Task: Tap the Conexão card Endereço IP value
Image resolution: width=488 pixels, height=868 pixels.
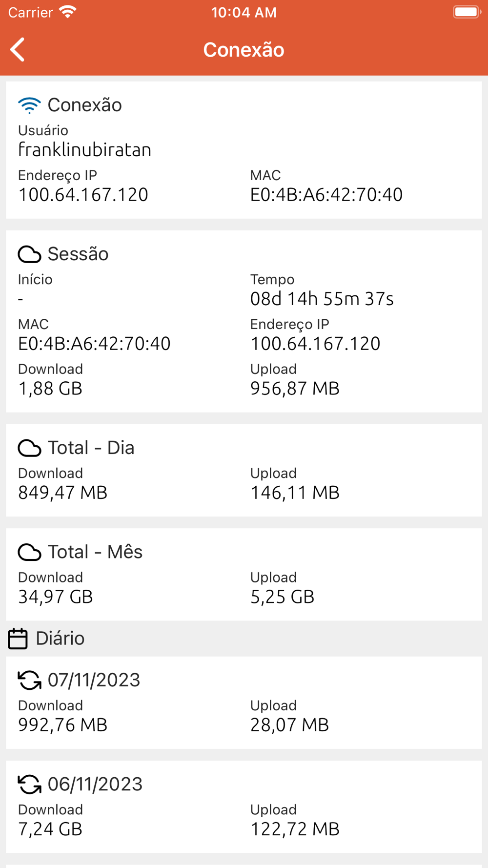Action: point(83,195)
